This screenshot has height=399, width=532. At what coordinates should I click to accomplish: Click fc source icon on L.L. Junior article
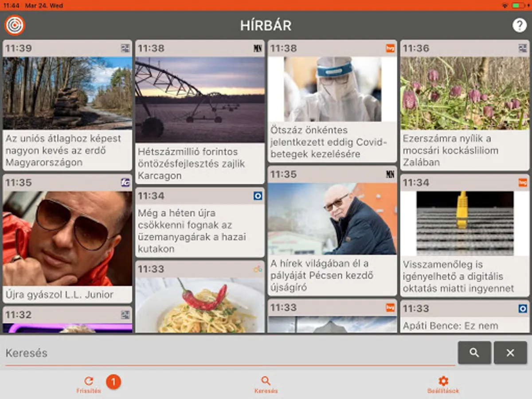click(125, 182)
